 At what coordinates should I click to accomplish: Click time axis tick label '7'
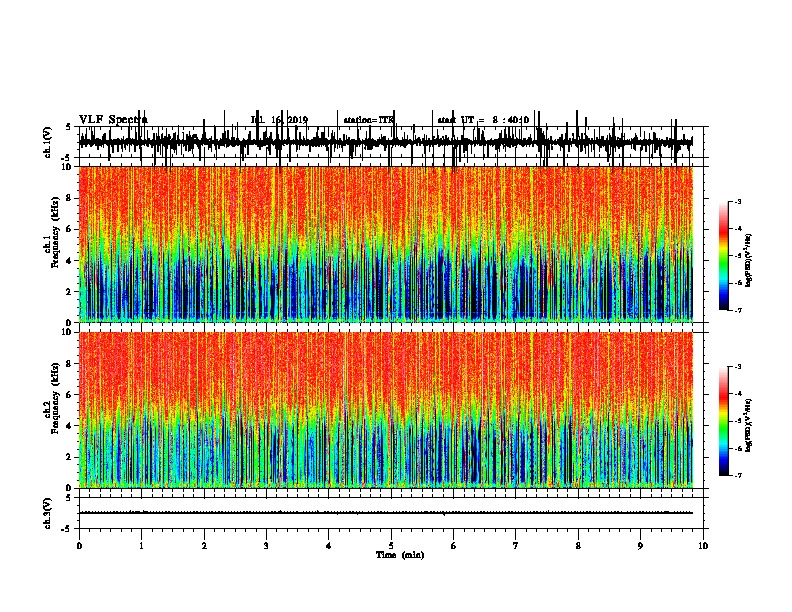pos(516,546)
